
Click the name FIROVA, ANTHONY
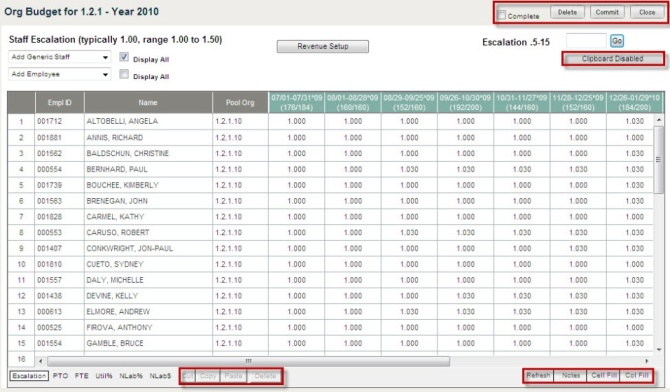[119, 327]
